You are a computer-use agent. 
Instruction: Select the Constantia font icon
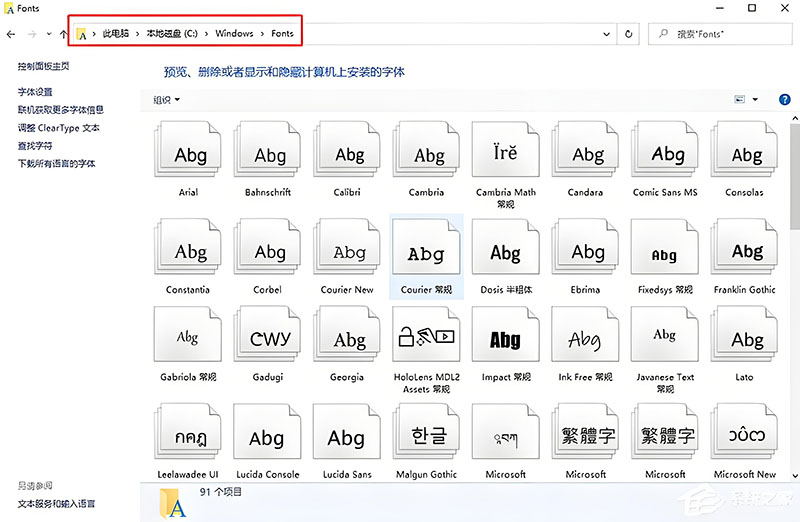188,246
